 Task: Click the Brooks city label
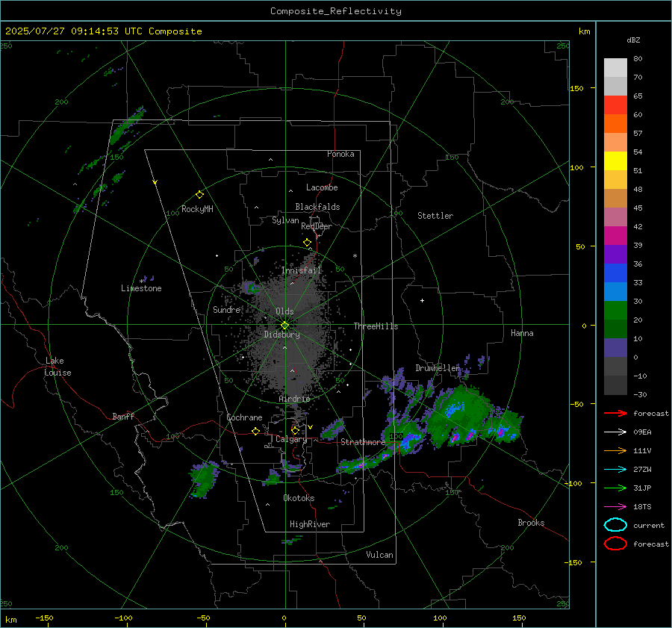pyautogui.click(x=531, y=523)
